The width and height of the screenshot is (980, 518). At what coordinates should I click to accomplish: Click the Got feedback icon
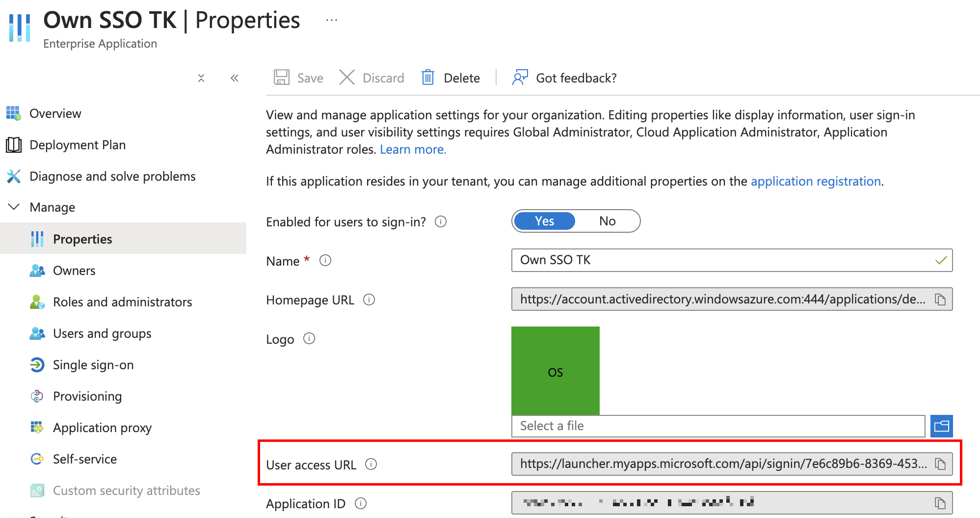coord(520,78)
